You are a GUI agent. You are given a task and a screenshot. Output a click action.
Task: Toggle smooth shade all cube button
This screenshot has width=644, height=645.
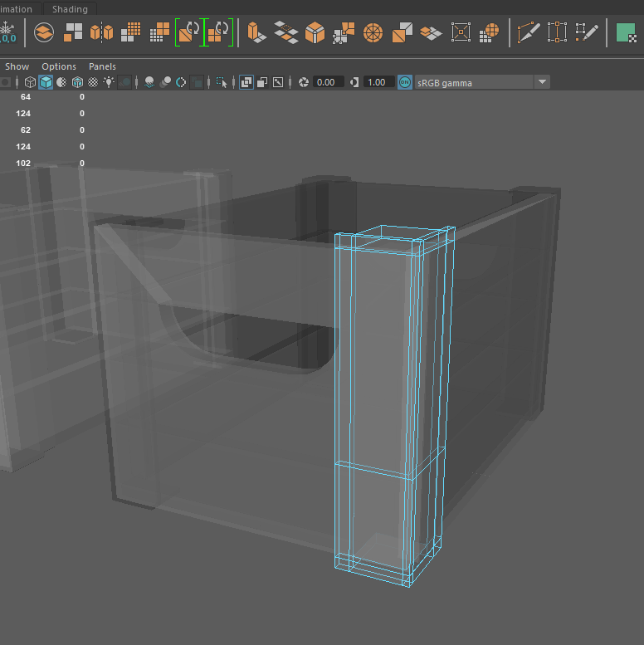pyautogui.click(x=46, y=82)
